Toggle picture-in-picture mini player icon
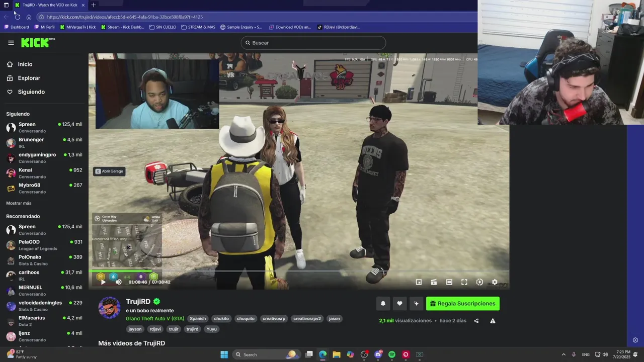Image resolution: width=644 pixels, height=362 pixels. (419, 282)
